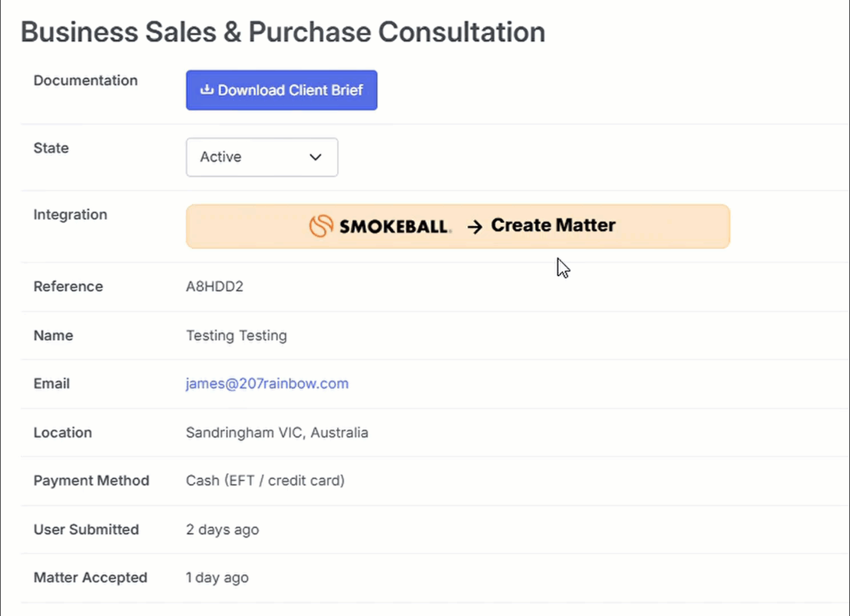Select the Cash (EFT / credit card) value
The height and width of the screenshot is (616, 850).
pyautogui.click(x=265, y=481)
